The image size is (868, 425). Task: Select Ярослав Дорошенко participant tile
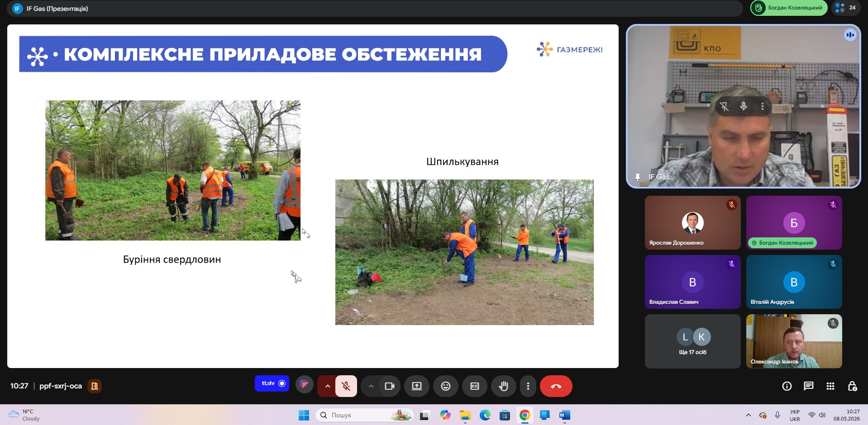692,222
